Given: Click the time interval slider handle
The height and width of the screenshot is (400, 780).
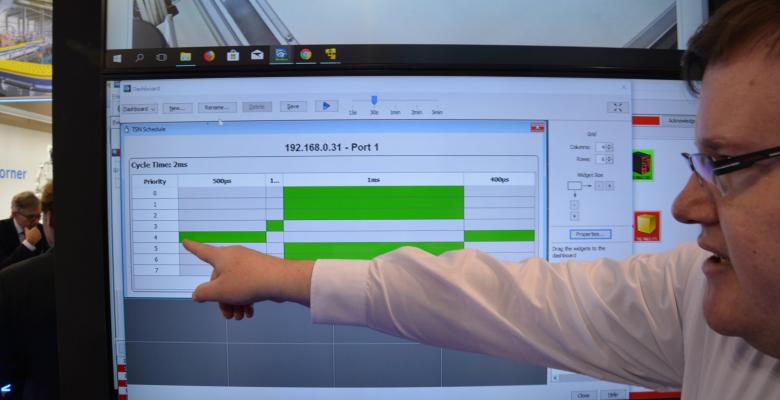Looking at the screenshot, I should pyautogui.click(x=374, y=100).
